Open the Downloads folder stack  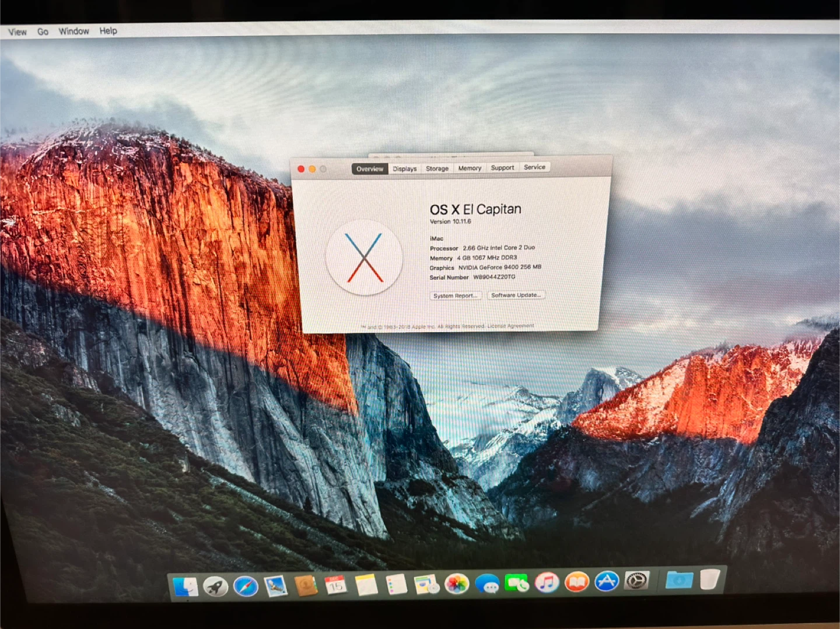coord(680,580)
